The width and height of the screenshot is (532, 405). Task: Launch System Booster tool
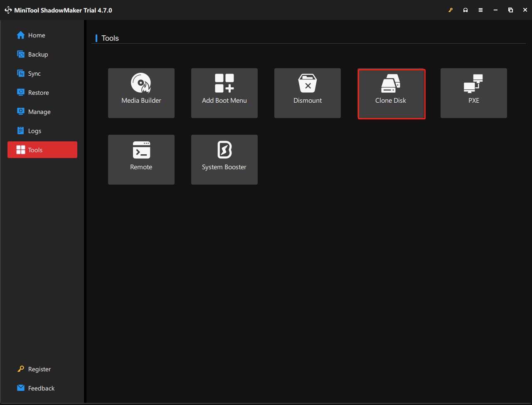click(x=224, y=159)
